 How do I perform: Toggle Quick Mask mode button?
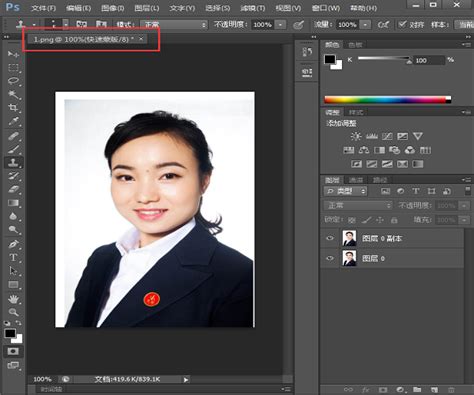13,351
